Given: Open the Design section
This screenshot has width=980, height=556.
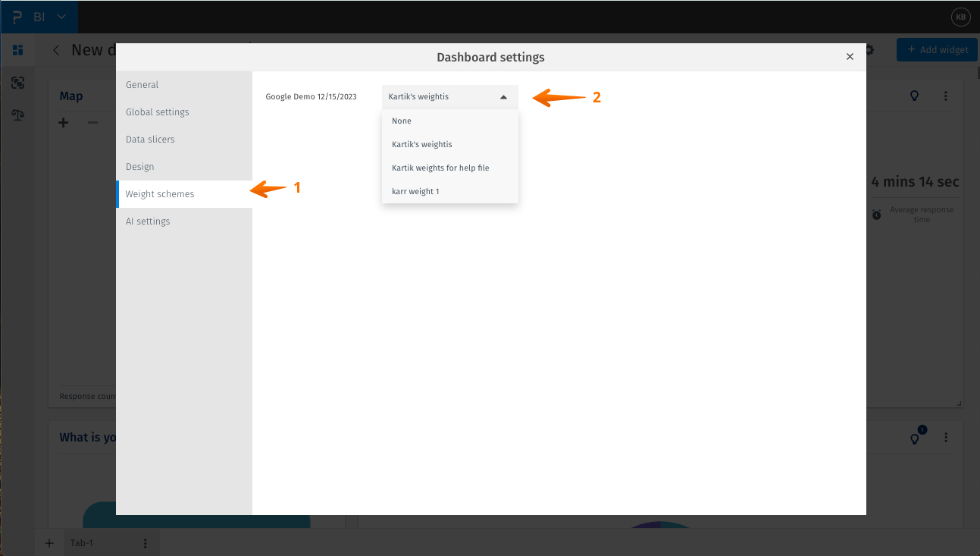Looking at the screenshot, I should point(184,167).
